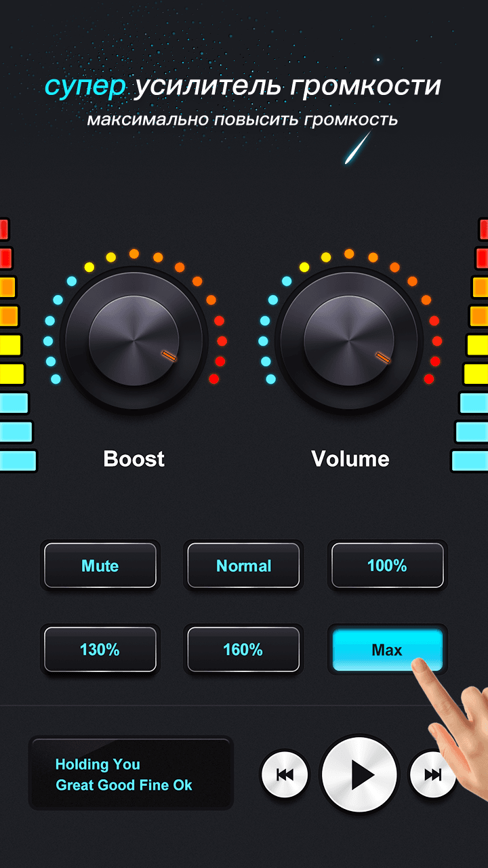Click the orange indicator on Volume knob
The image size is (488, 868).
384,356
